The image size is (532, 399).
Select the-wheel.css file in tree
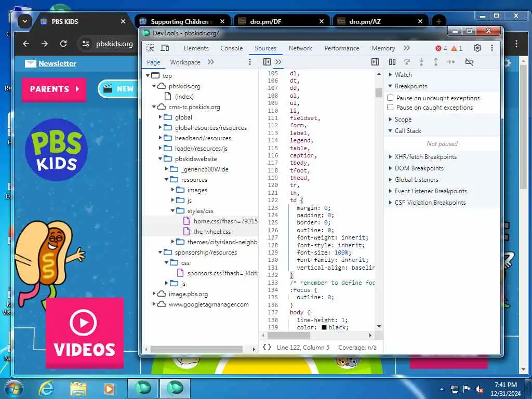[x=212, y=232]
